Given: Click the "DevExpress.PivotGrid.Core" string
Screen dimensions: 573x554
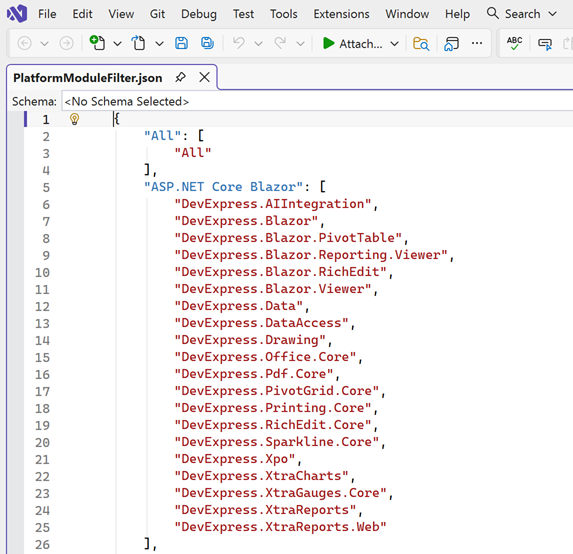Looking at the screenshot, I should tap(277, 391).
